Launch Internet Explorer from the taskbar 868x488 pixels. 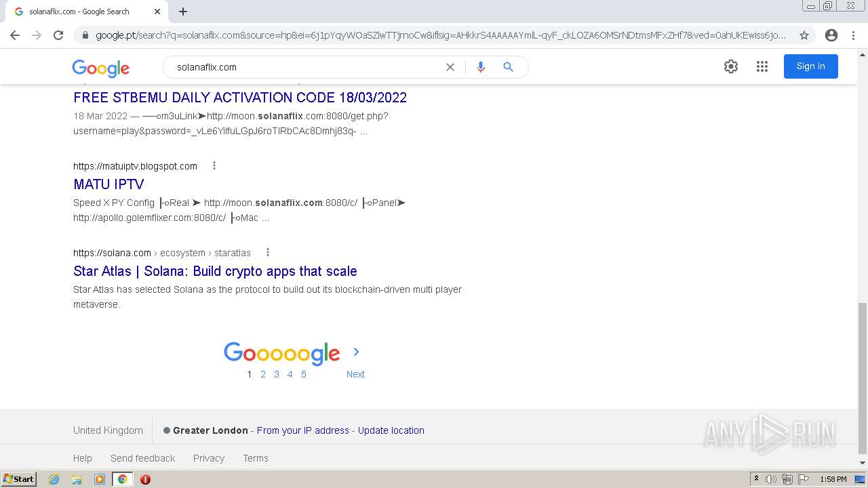pos(54,479)
